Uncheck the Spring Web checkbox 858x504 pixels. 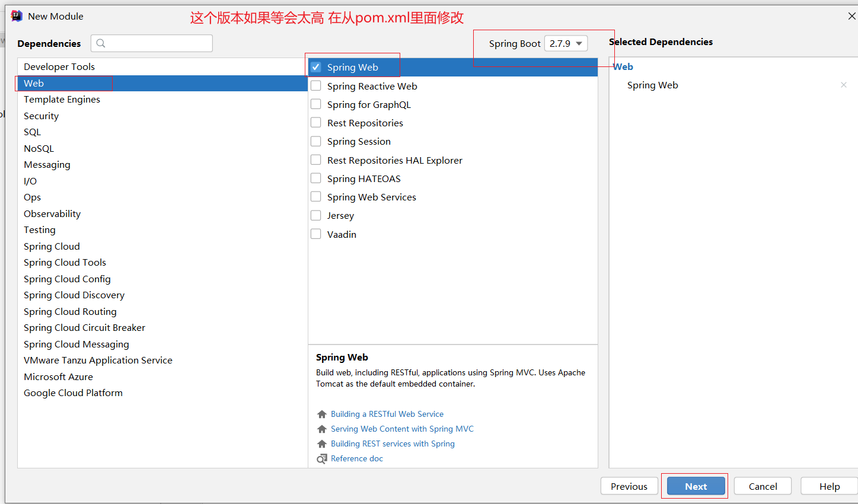[x=316, y=67]
